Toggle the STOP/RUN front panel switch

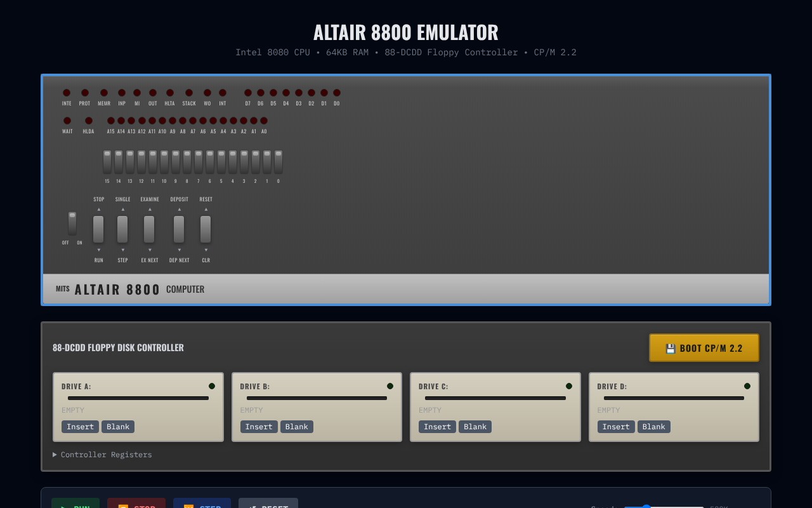point(98,229)
